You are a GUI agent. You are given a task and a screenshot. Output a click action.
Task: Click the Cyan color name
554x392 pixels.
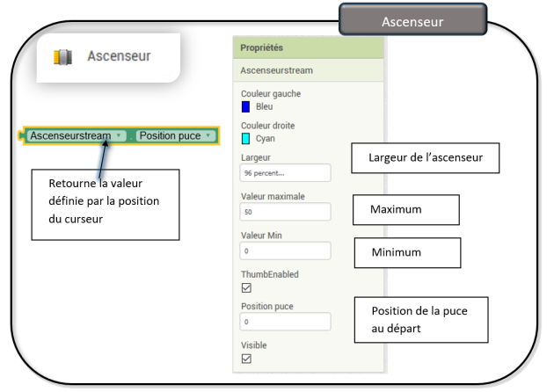pos(266,139)
